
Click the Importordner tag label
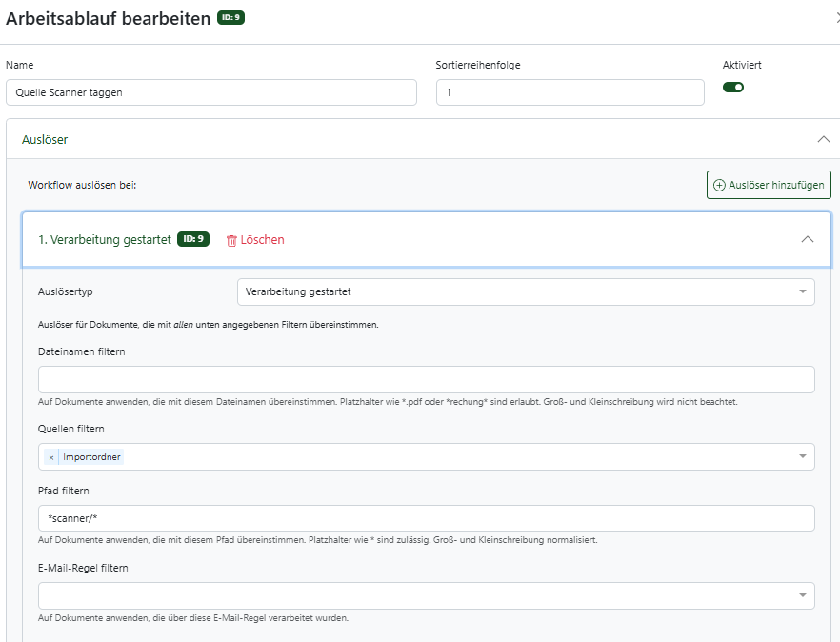(91, 457)
